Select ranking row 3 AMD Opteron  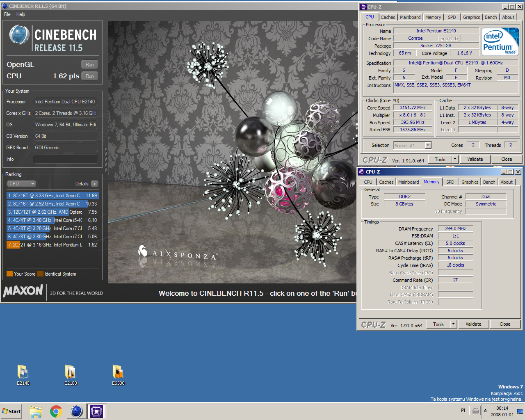coord(52,212)
